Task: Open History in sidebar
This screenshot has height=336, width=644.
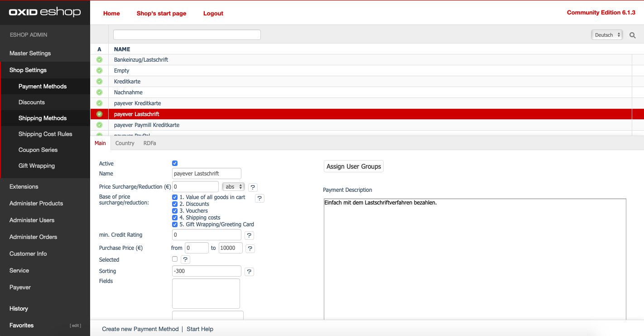Action: (19, 308)
